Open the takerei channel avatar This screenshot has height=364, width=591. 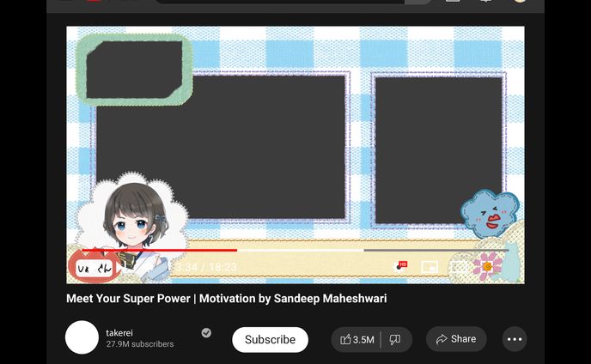[82, 337]
